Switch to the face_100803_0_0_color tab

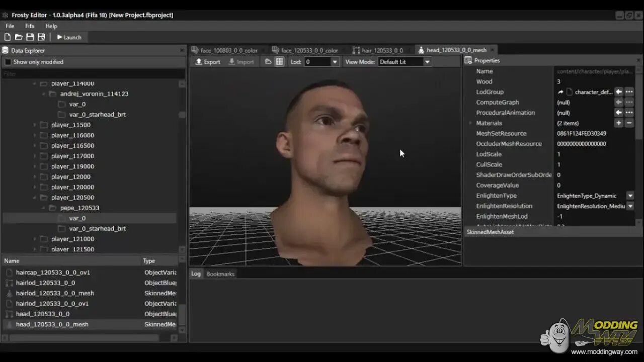pos(224,50)
